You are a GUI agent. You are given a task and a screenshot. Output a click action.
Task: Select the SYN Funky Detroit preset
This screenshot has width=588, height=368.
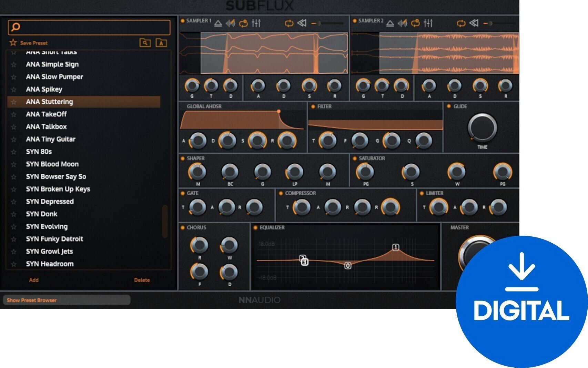[55, 239]
